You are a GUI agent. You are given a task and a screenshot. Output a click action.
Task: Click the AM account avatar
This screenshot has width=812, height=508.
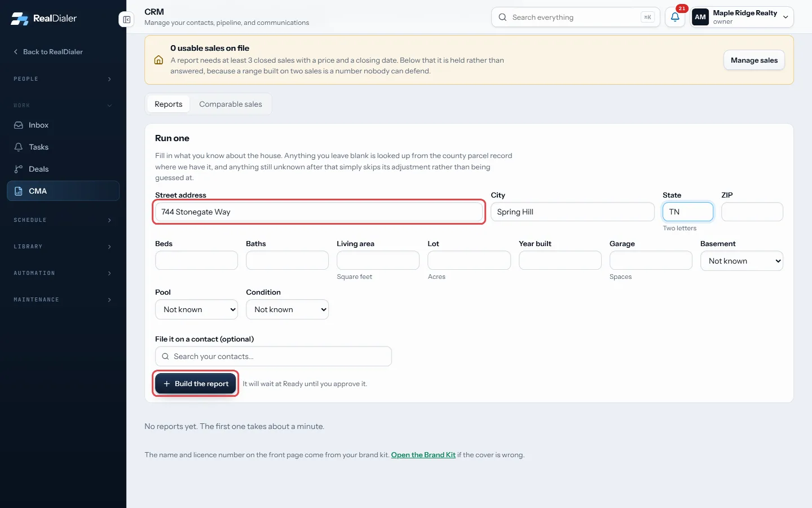click(700, 17)
